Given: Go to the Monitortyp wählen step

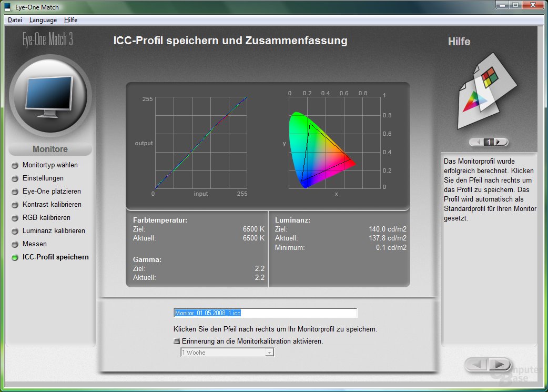Looking at the screenshot, I should point(50,165).
